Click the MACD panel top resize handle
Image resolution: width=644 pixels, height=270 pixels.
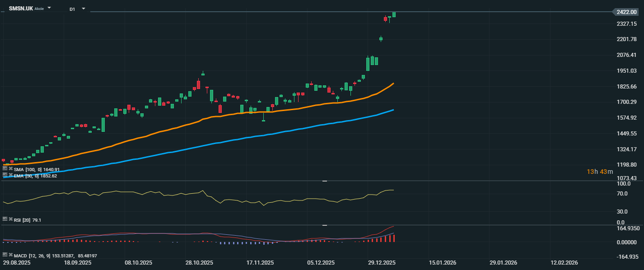pyautogui.click(x=324, y=225)
